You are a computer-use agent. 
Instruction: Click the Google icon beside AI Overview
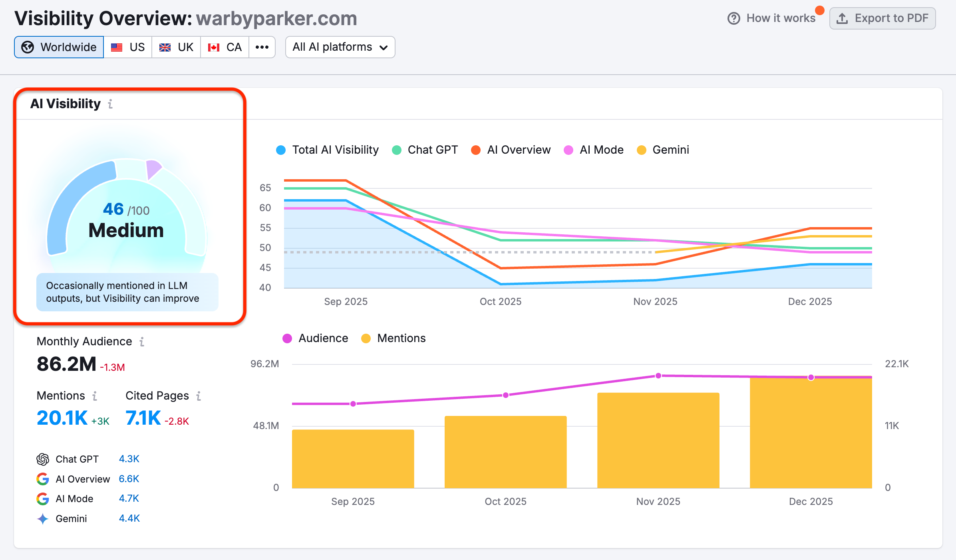pos(43,479)
